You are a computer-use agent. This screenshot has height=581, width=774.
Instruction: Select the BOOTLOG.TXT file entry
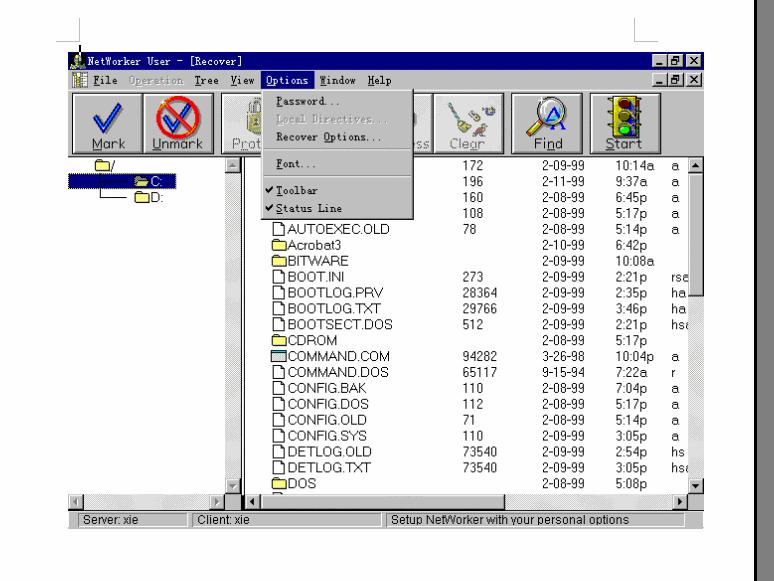tap(333, 309)
